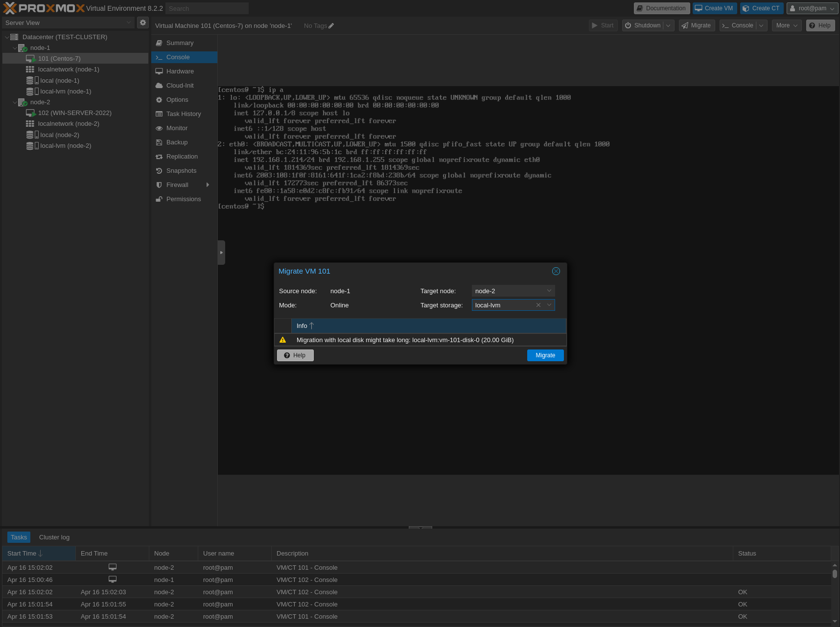Click the Migrate button in the dialog
The width and height of the screenshot is (840, 627).
[x=545, y=355]
